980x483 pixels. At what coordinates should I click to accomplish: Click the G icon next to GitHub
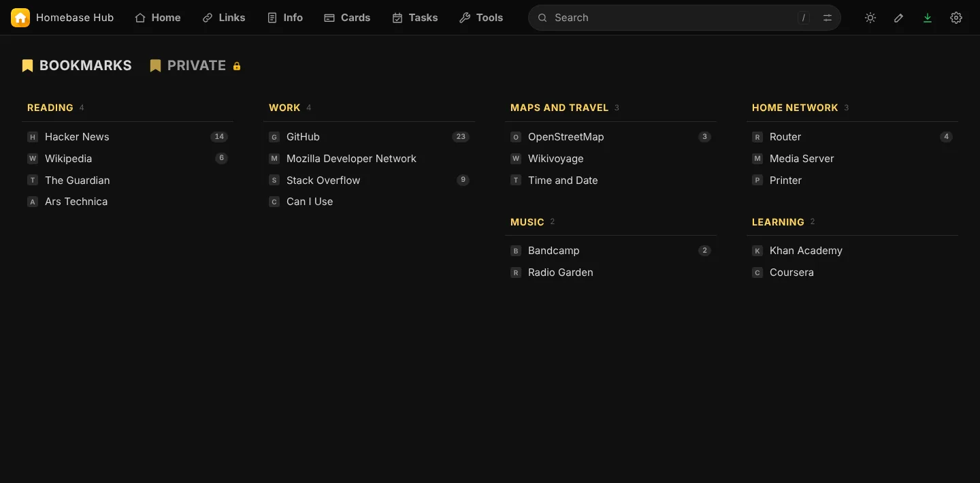(274, 137)
